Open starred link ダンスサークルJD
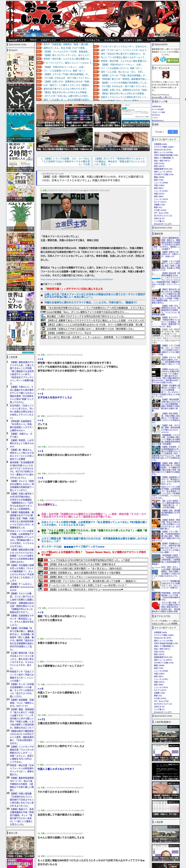The height and width of the screenshot is (868, 186). [73, 547]
